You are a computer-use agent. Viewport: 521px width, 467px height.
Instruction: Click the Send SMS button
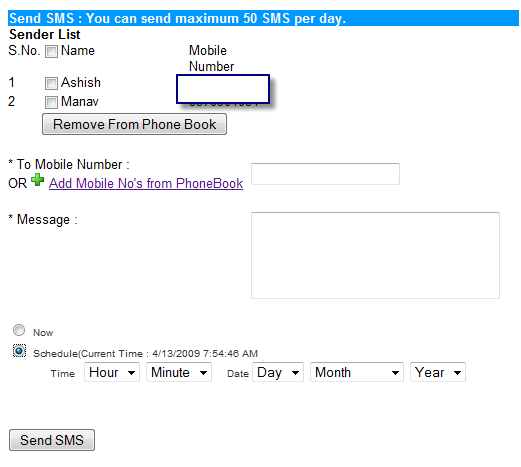pos(52,440)
